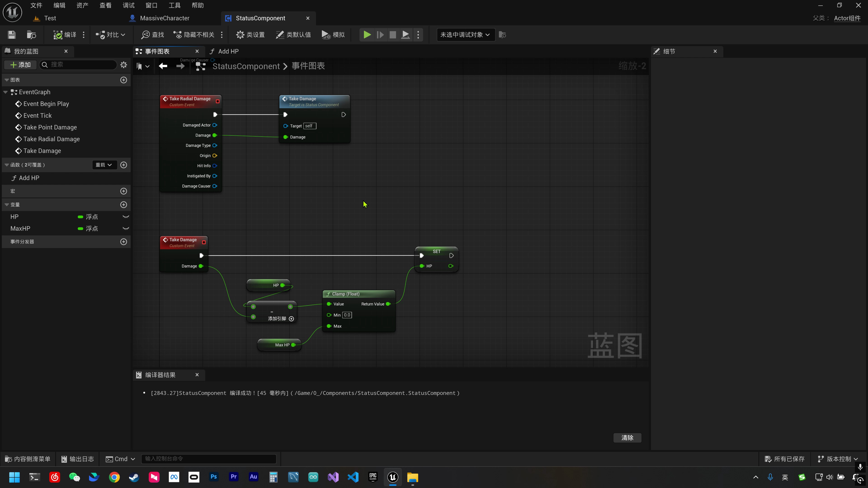Image resolution: width=868 pixels, height=488 pixels.
Task: Open the 内容侧滑菜单 content drawer
Action: point(28,459)
